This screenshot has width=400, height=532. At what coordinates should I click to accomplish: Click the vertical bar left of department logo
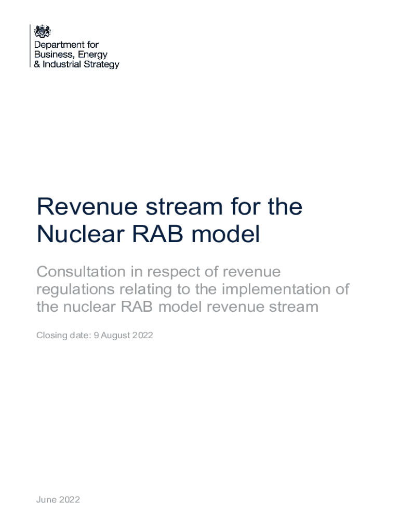[30, 46]
